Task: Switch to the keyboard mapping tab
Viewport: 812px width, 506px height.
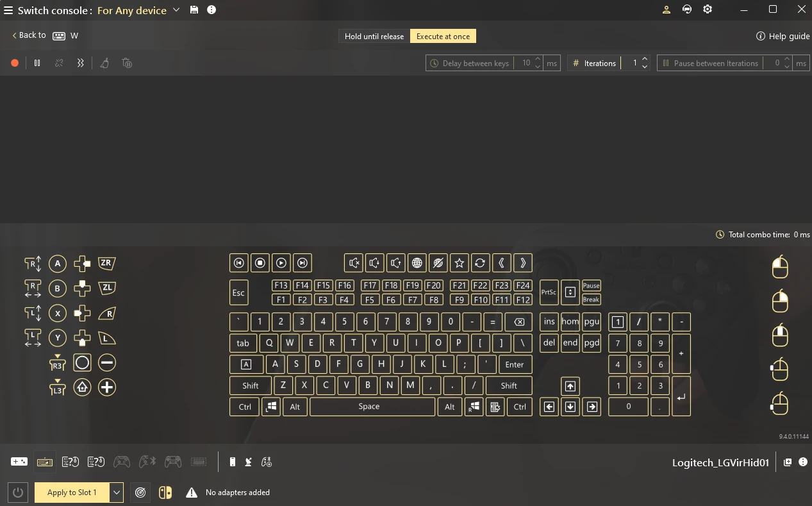Action: coord(45,462)
